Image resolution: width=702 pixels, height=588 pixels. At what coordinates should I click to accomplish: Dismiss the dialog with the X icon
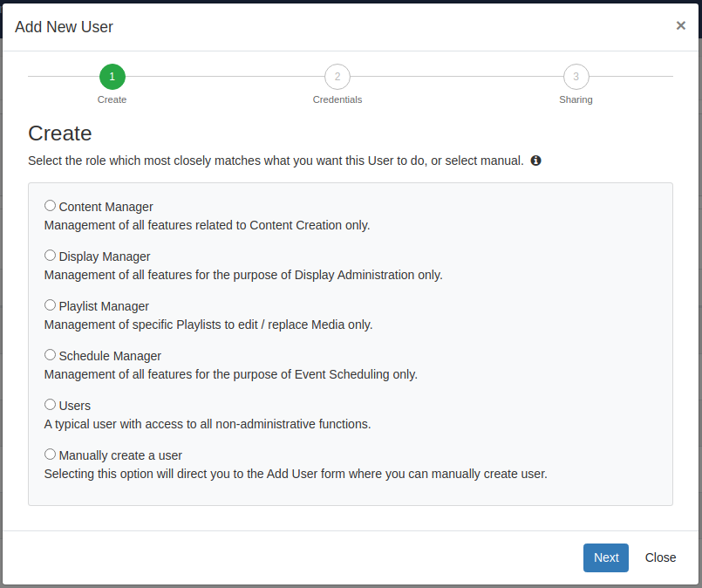pyautogui.click(x=680, y=25)
